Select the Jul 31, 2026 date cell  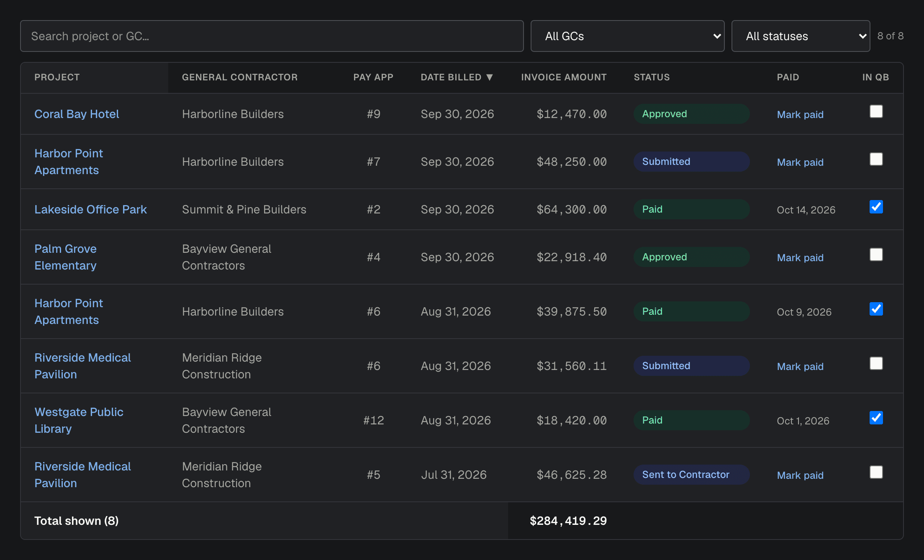point(454,475)
